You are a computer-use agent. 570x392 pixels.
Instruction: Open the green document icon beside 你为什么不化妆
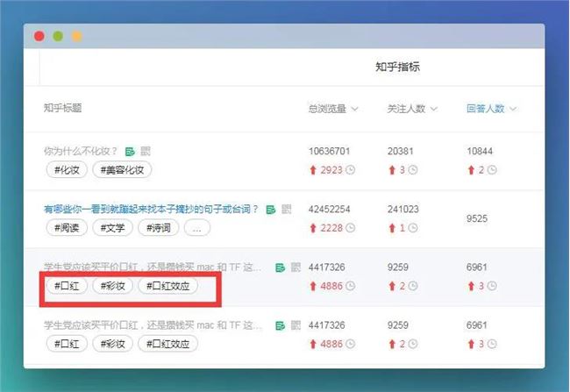tap(130, 151)
